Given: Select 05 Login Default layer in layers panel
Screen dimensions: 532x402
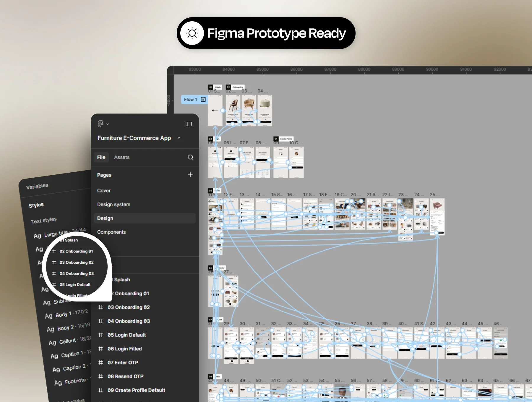Looking at the screenshot, I should [127, 335].
